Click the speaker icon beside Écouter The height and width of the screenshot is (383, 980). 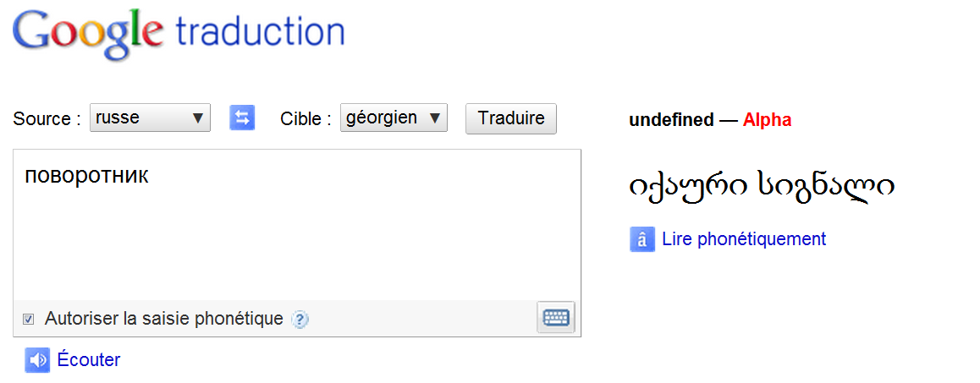(x=37, y=360)
